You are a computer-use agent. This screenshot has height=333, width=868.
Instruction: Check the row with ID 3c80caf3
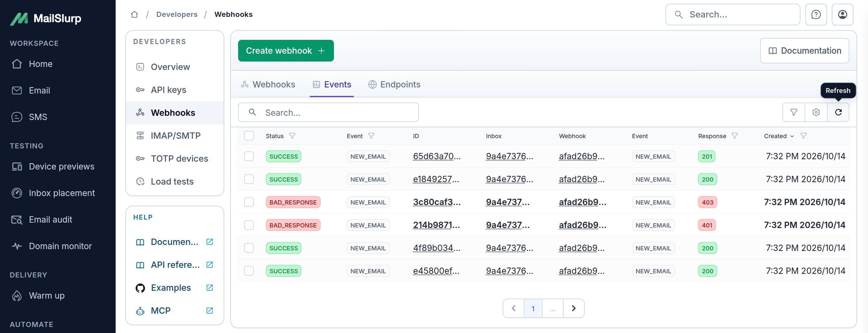click(x=249, y=202)
